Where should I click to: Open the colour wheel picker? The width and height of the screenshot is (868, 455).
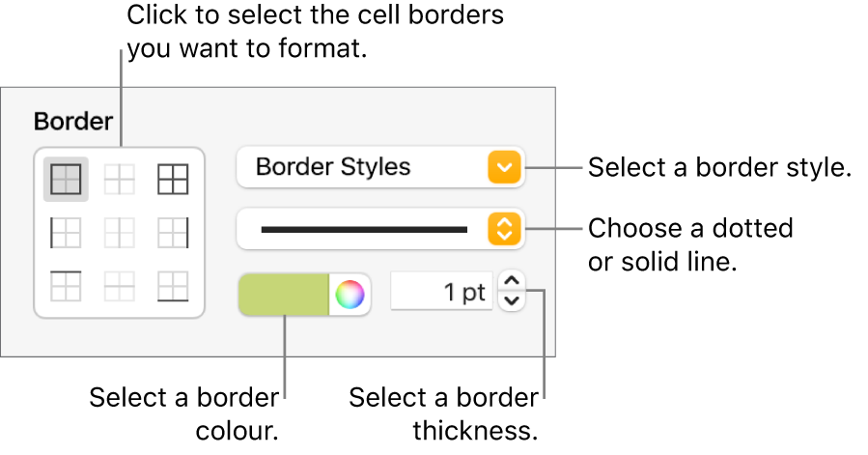tap(350, 294)
